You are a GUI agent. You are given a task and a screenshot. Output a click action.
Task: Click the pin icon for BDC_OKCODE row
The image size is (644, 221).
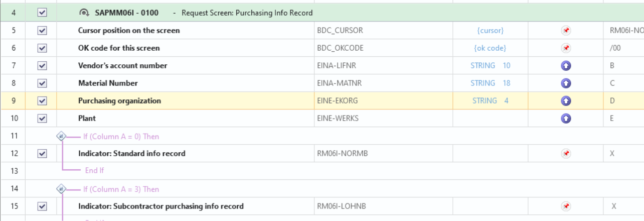tap(566, 48)
